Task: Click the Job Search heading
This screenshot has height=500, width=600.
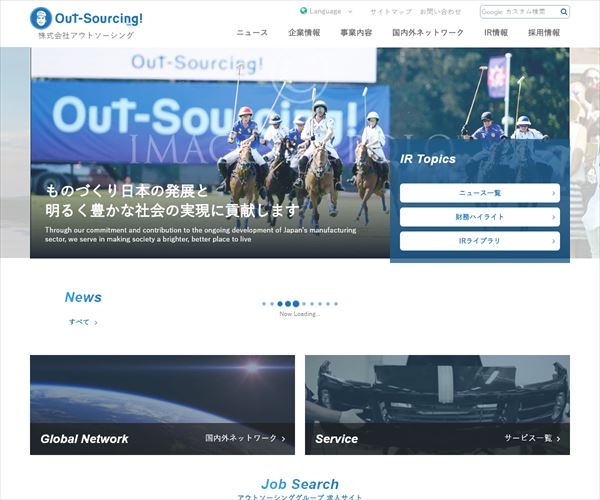Action: [x=300, y=484]
